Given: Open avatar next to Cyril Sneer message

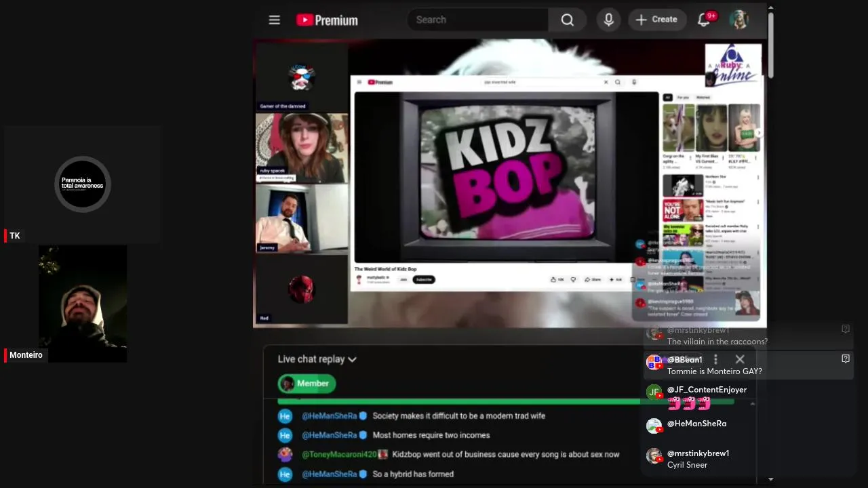Looking at the screenshot, I should coord(654,456).
